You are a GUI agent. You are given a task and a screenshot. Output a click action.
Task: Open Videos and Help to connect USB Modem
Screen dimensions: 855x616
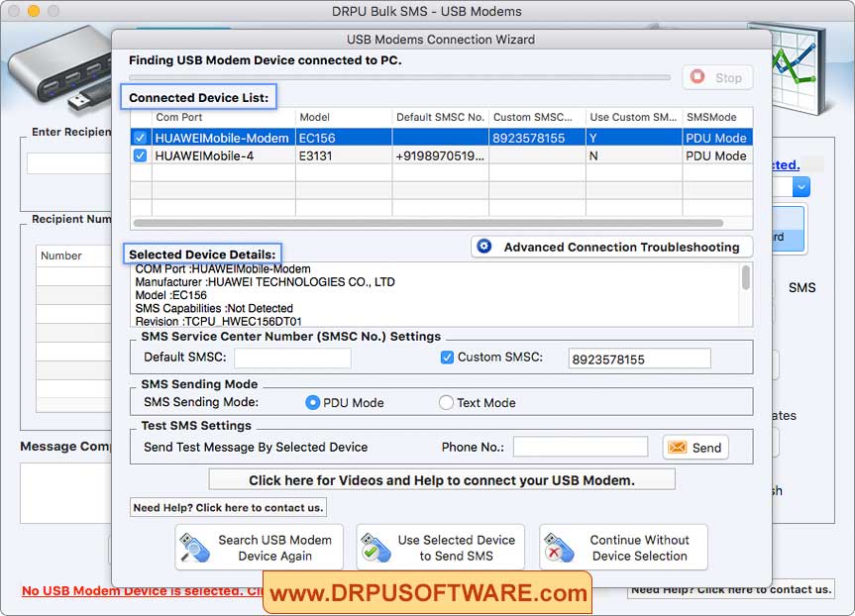click(442, 479)
